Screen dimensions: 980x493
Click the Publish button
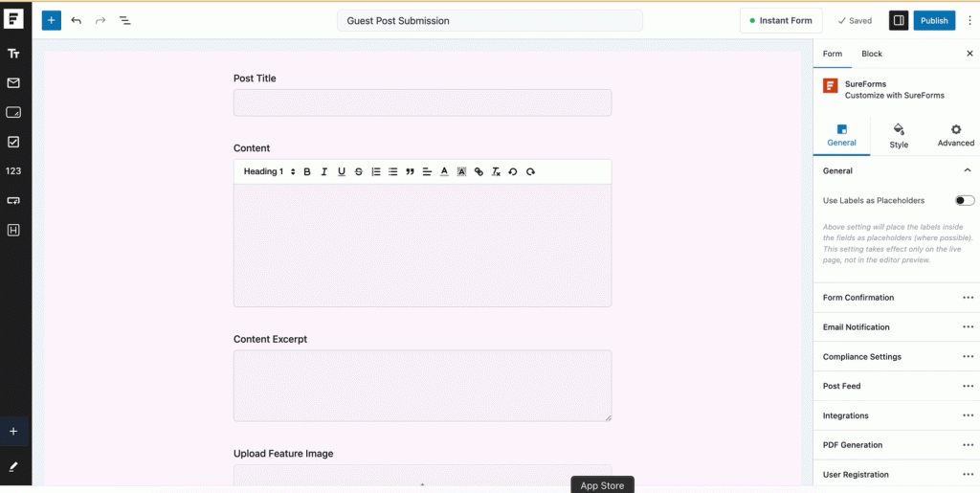(934, 21)
